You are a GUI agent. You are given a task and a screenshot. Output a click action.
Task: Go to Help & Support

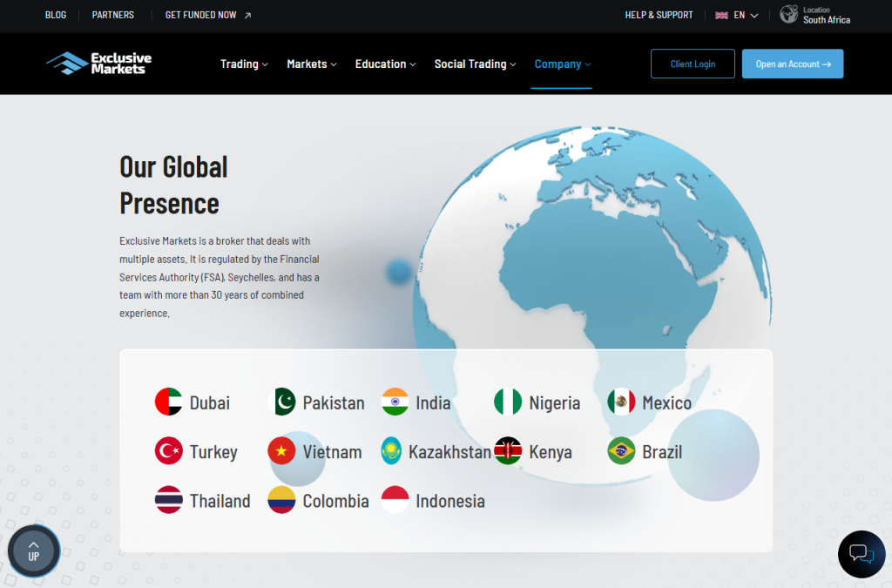[x=659, y=15]
